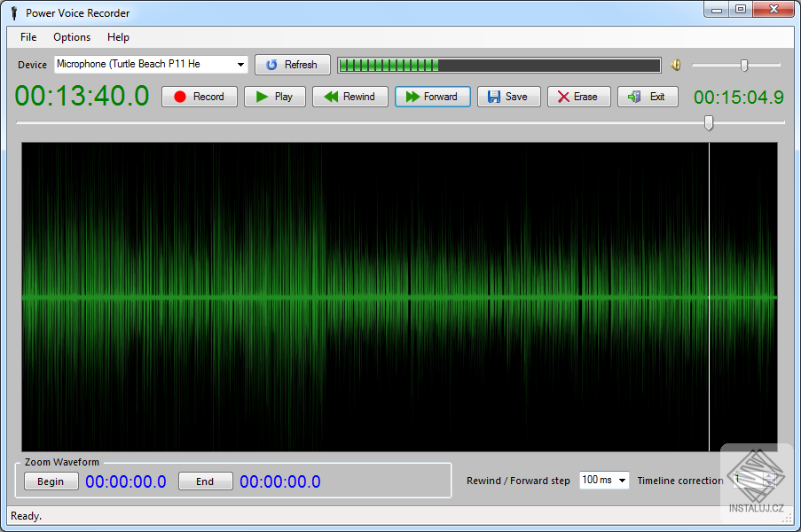Click the white playhead line in waveform
Viewport: 801px width, 532px height.
coord(709,297)
